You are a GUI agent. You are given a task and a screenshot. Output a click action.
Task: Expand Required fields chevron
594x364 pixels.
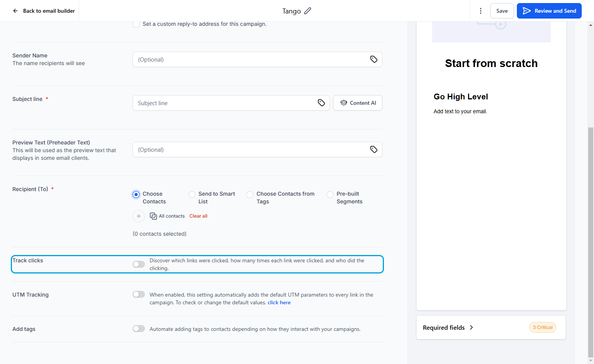(x=471, y=327)
